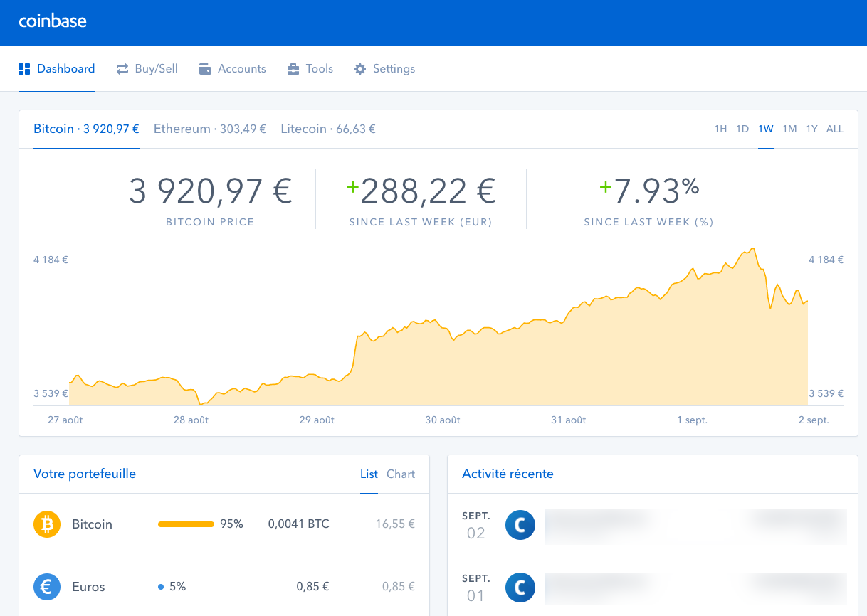The image size is (867, 616).
Task: Click the 30 août date label on chart
Action: coord(443,420)
